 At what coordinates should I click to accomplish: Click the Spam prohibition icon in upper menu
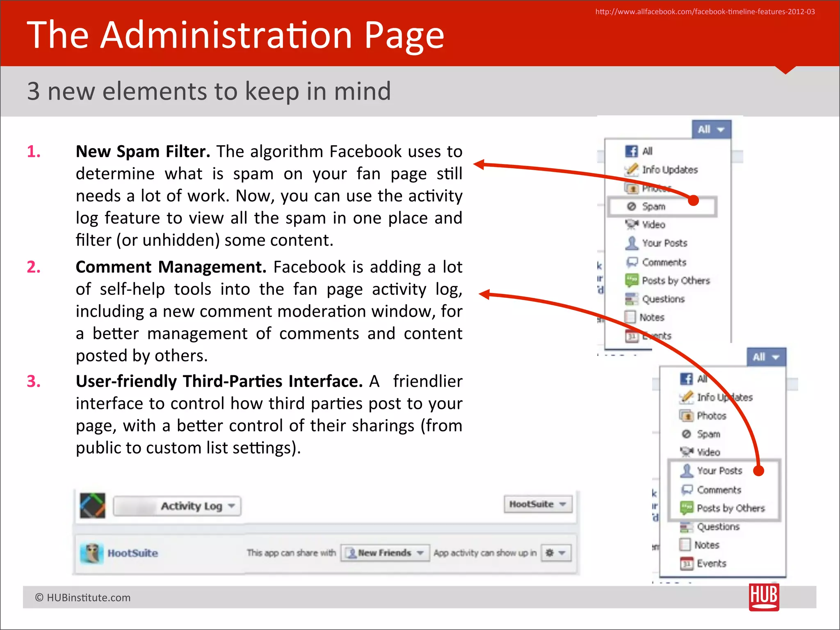632,206
